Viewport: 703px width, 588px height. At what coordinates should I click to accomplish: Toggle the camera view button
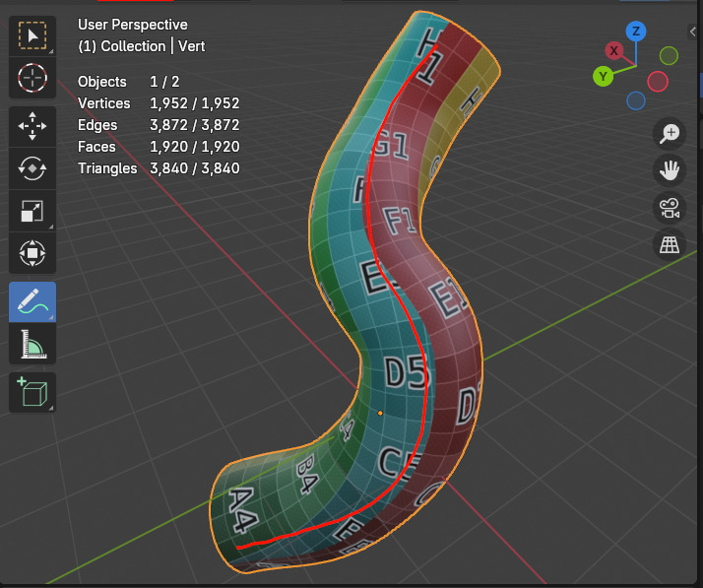(x=670, y=208)
